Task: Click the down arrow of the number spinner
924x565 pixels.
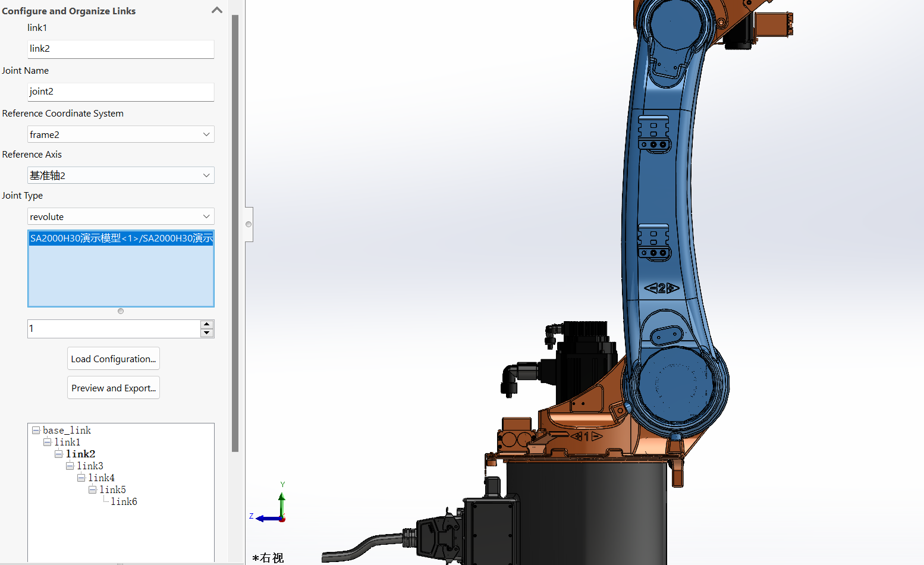Action: (x=207, y=332)
